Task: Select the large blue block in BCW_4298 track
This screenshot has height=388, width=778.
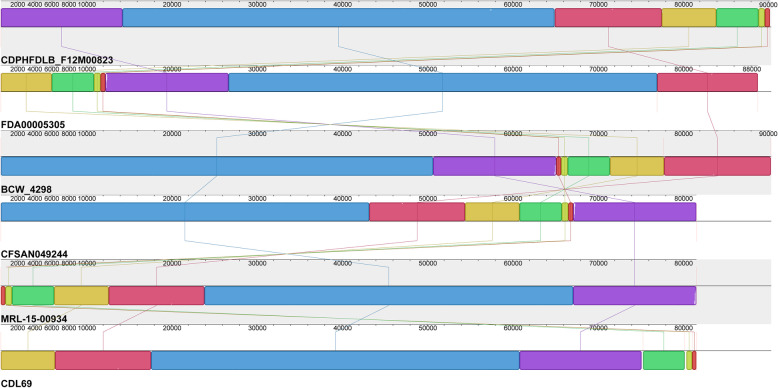Action: (217, 166)
